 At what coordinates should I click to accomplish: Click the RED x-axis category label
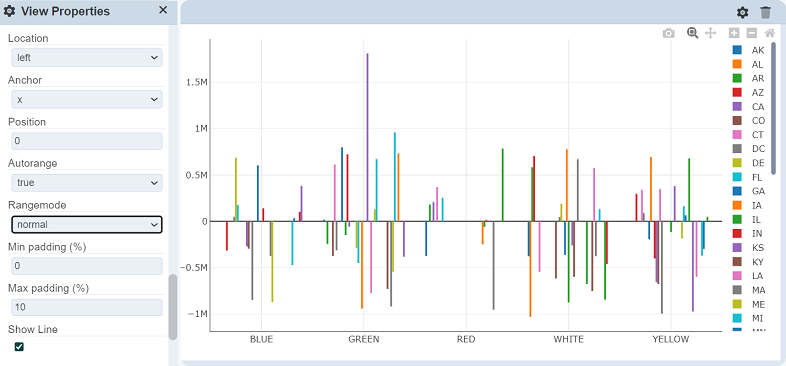tap(466, 339)
